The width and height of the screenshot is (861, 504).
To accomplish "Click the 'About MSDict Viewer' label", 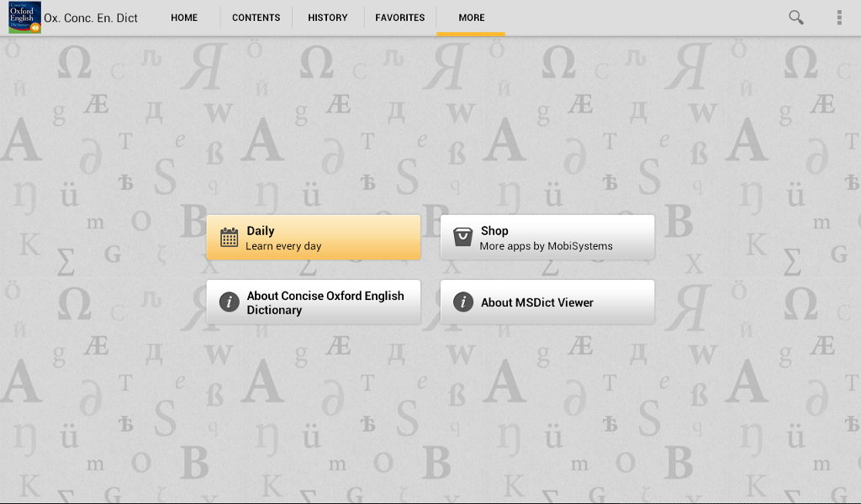I will (x=537, y=302).
